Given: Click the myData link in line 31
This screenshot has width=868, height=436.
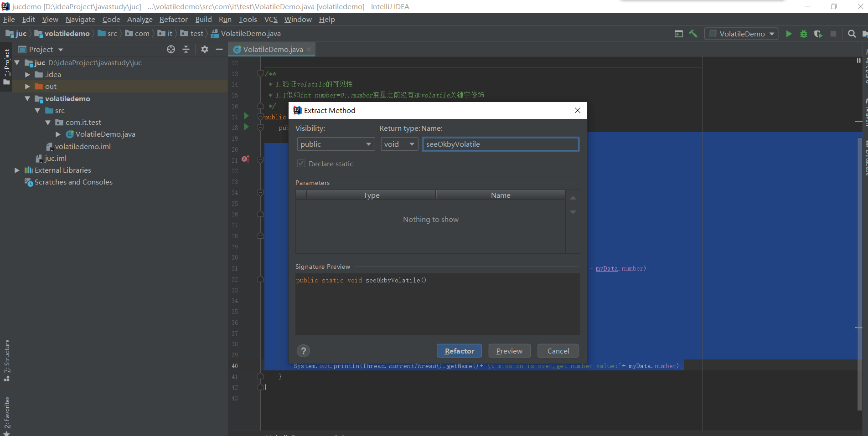Looking at the screenshot, I should [x=607, y=268].
